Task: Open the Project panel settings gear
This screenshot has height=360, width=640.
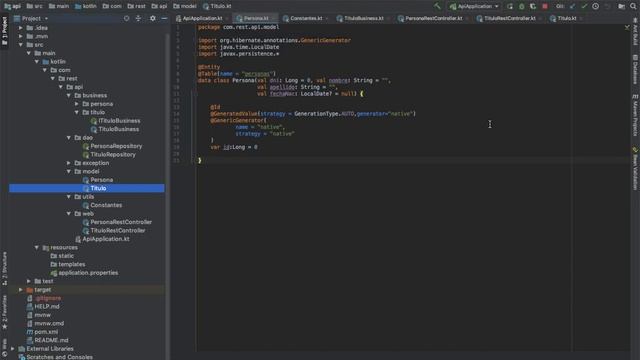Action: click(x=152, y=18)
